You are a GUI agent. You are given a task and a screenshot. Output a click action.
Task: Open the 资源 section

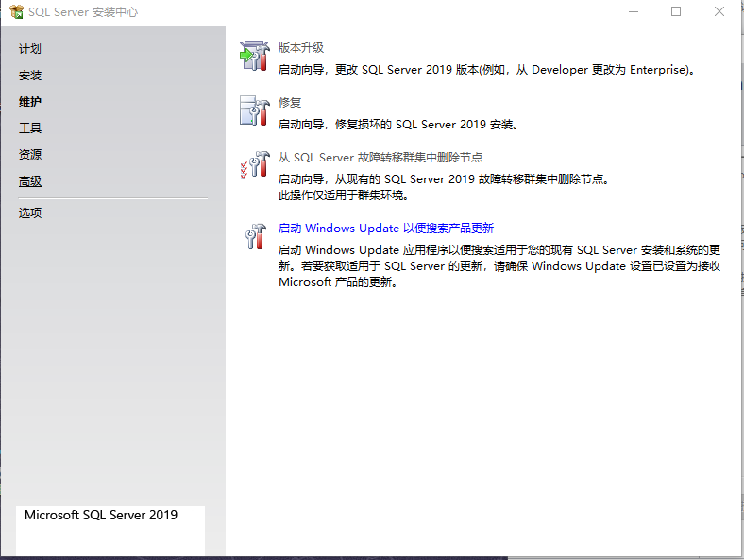point(30,154)
